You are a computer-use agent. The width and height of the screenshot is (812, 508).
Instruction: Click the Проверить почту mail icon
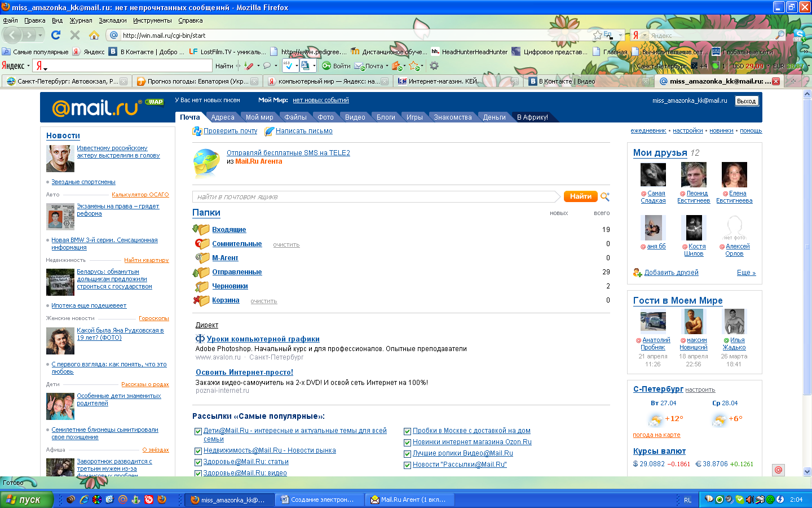coord(197,131)
